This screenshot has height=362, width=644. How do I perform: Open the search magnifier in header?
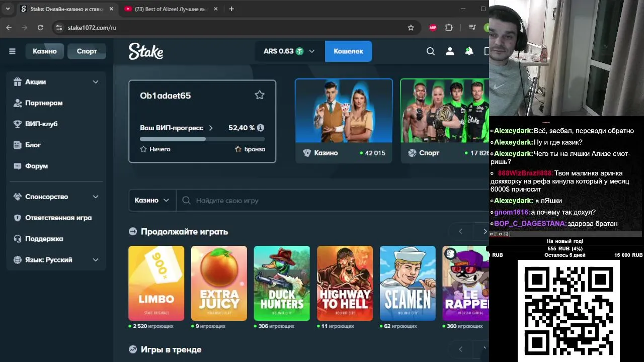(431, 51)
